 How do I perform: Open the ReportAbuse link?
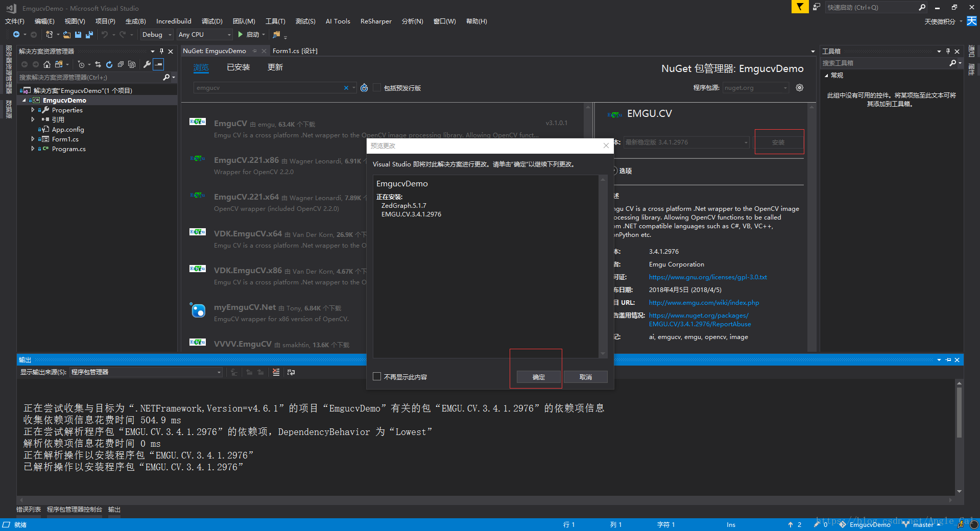[700, 320]
